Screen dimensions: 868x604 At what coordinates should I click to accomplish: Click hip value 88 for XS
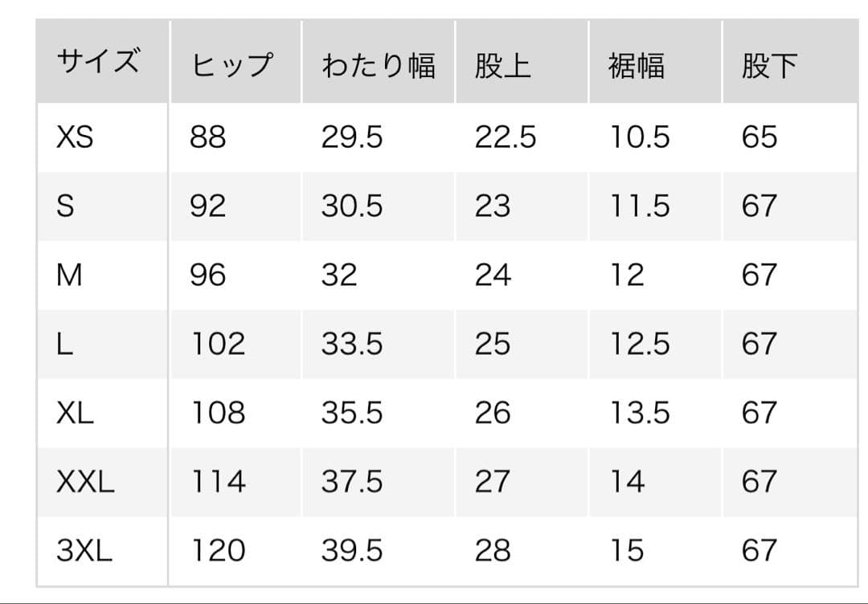point(207,137)
